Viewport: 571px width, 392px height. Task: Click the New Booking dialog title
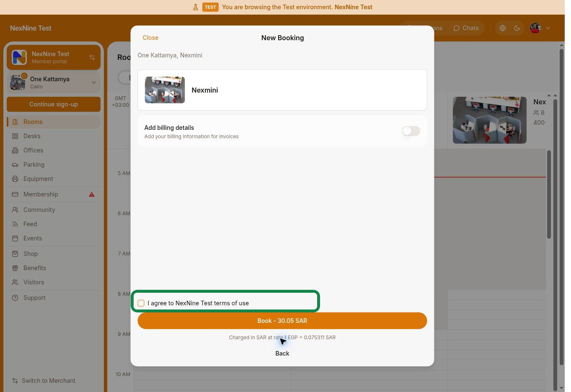tap(283, 38)
